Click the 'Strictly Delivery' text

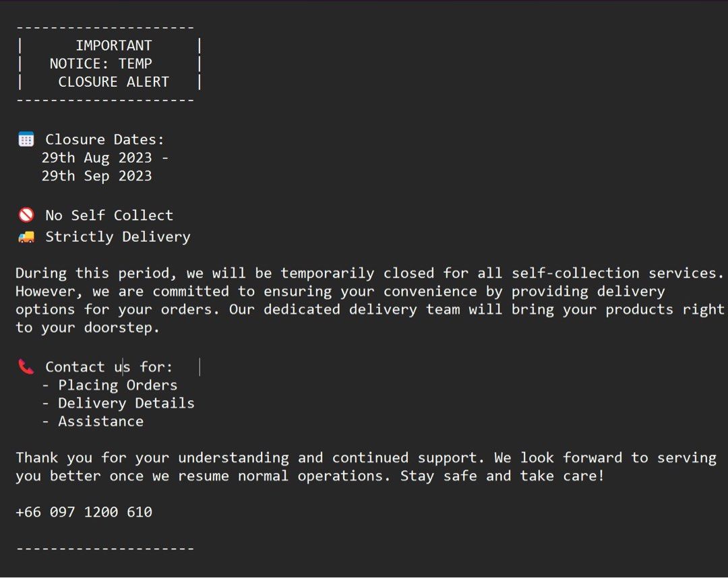point(118,237)
